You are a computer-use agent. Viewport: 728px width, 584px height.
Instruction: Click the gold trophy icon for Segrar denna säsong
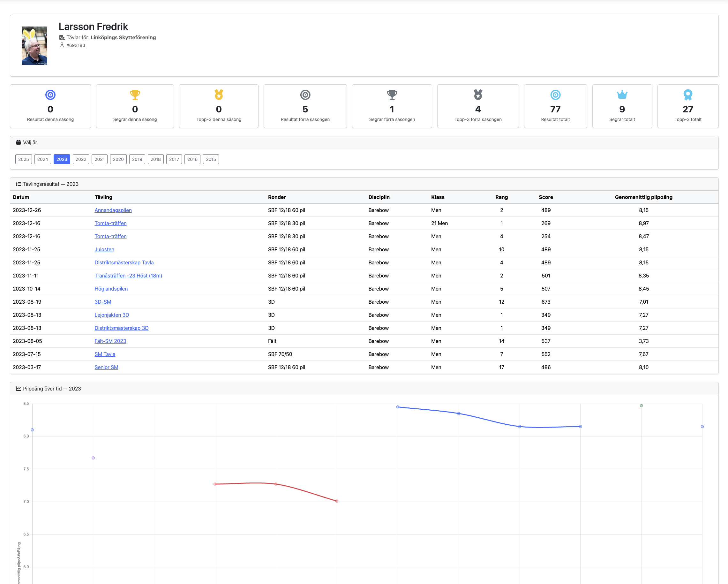click(135, 95)
